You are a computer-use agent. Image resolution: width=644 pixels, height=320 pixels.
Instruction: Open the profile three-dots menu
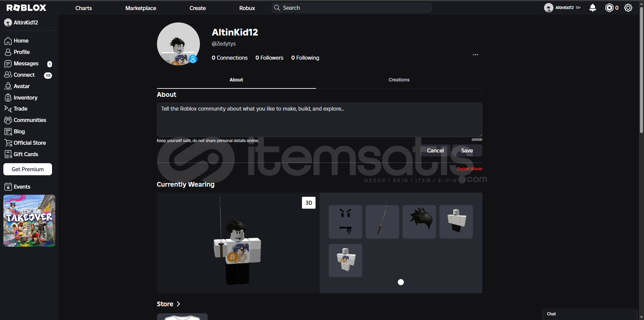(x=476, y=55)
